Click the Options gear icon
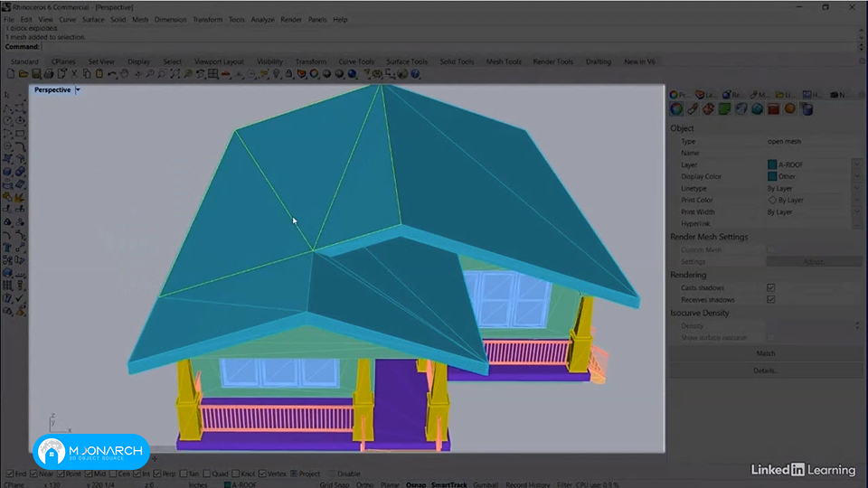Image resolution: width=868 pixels, height=488 pixels. tap(378, 73)
